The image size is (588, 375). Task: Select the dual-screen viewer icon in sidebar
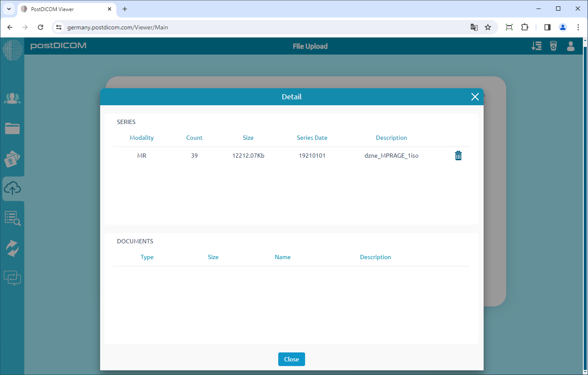click(12, 277)
